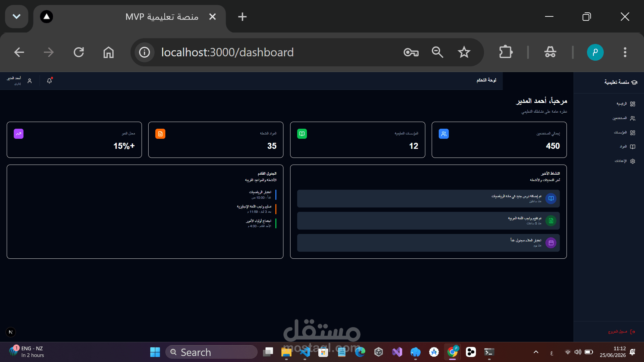Open Task View from taskbar
The image size is (644, 362).
click(x=268, y=352)
